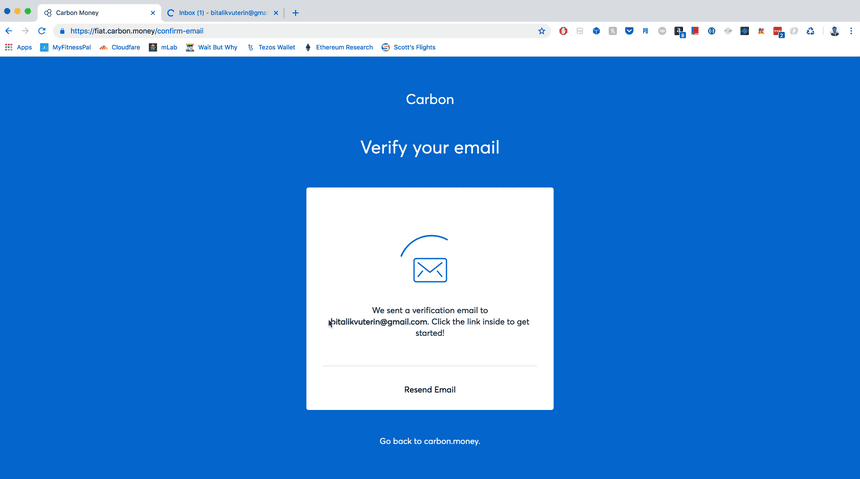Open the Ethereum Research bookmark
The width and height of the screenshot is (860, 479).
click(338, 48)
